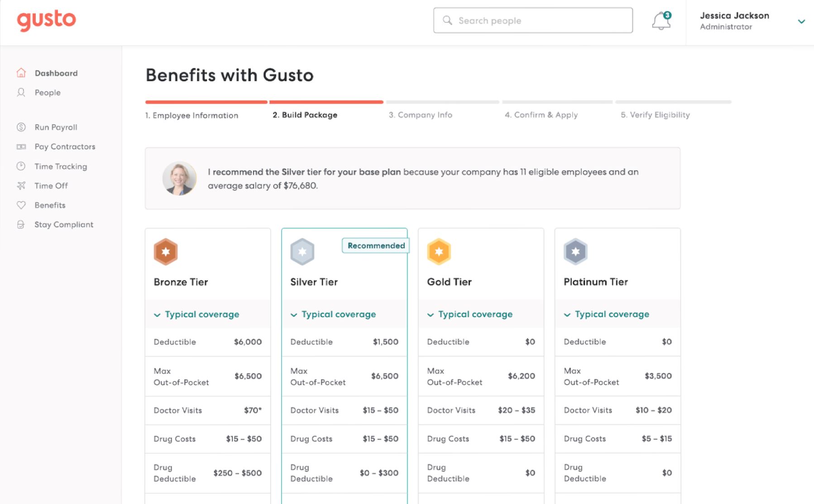The image size is (814, 504).
Task: Open Benefits using the heart icon
Action: (21, 205)
